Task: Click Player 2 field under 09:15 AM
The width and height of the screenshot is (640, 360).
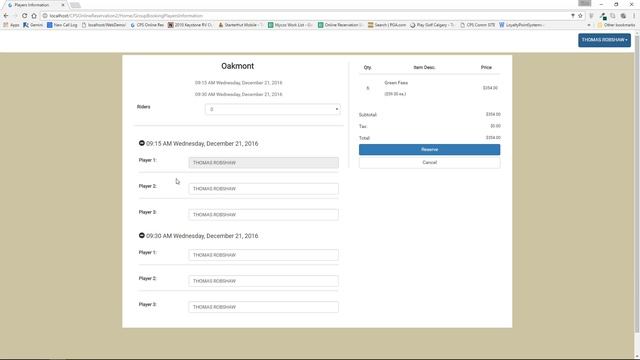Action: (263, 189)
